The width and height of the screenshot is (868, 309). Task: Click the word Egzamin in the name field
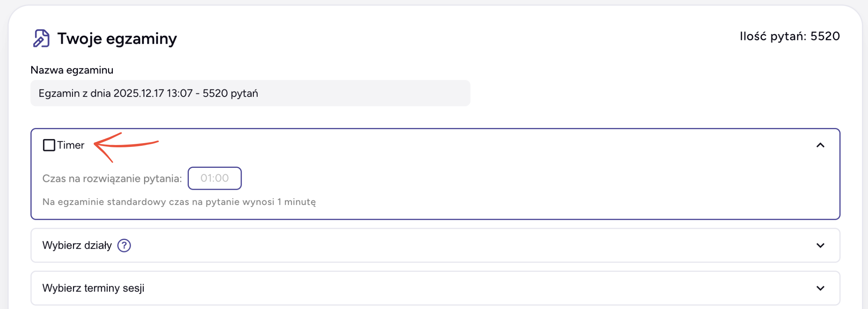point(59,93)
